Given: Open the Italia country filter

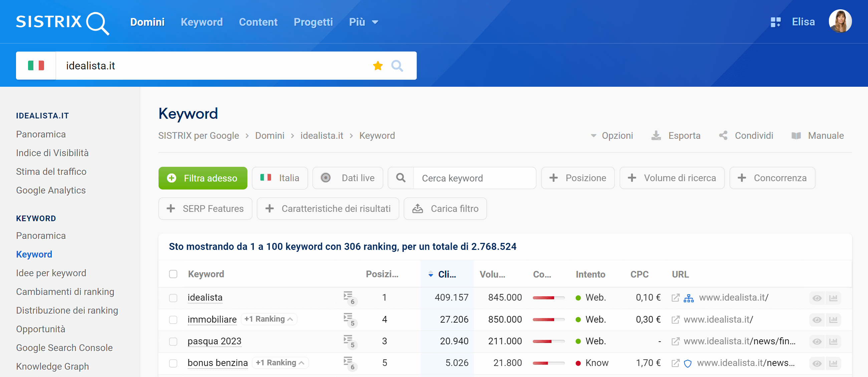Looking at the screenshot, I should coord(280,178).
